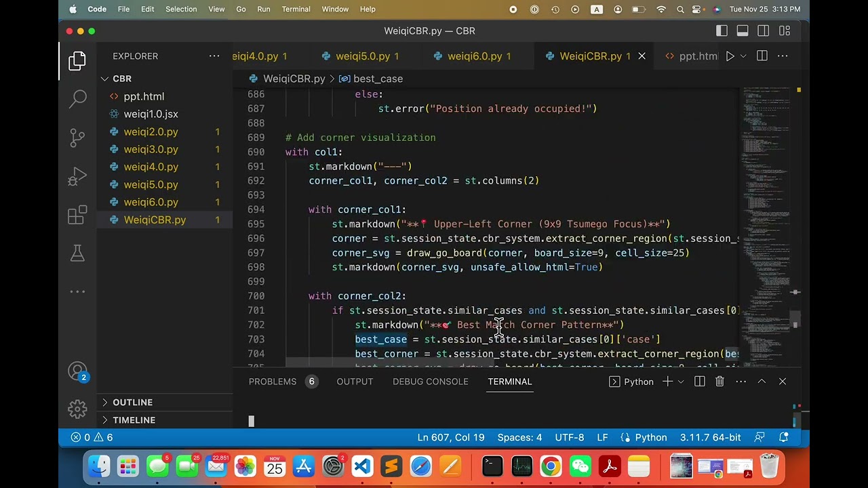This screenshot has height=488, width=868.
Task: Maximize panel size with up chevron
Action: [762, 382]
